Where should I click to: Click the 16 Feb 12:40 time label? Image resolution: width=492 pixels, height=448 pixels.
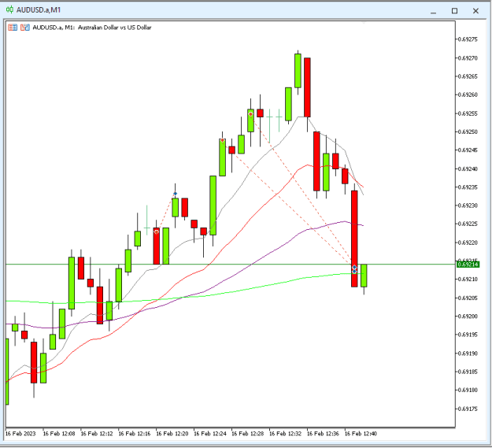(361, 434)
